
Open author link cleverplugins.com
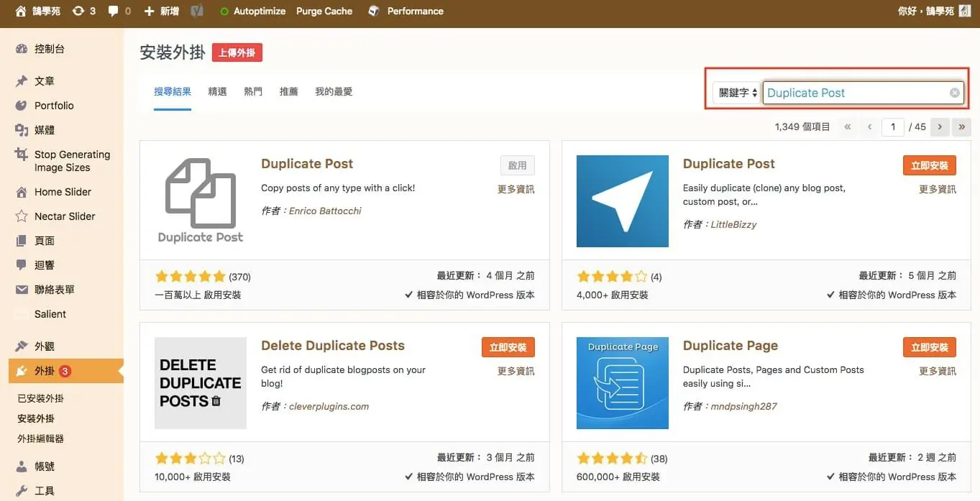[329, 406]
